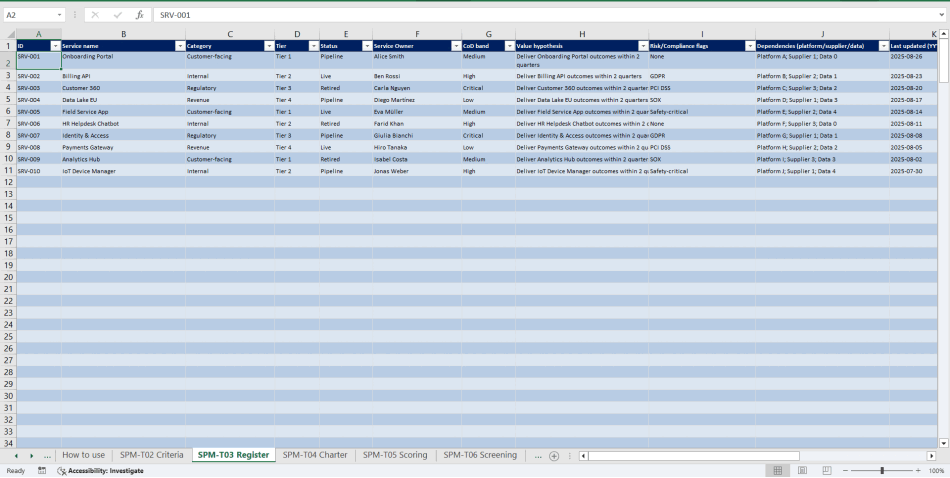Viewport: 950px width, 478px height.
Task: Click the horizontal scrollbar thumb
Action: pos(694,456)
